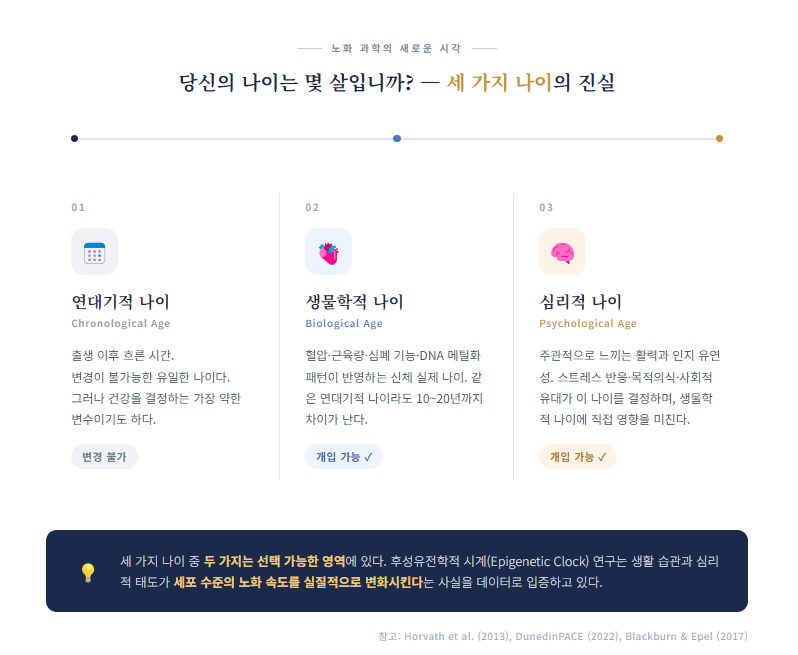Click the pink brain icon
This screenshot has height=655, width=798.
tap(562, 252)
